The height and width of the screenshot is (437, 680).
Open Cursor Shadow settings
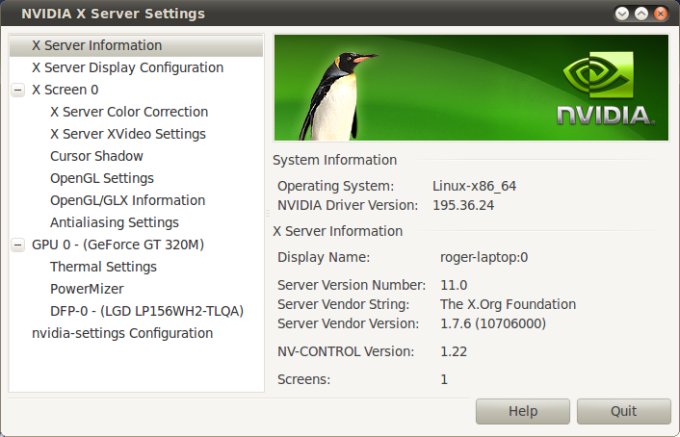(96, 156)
